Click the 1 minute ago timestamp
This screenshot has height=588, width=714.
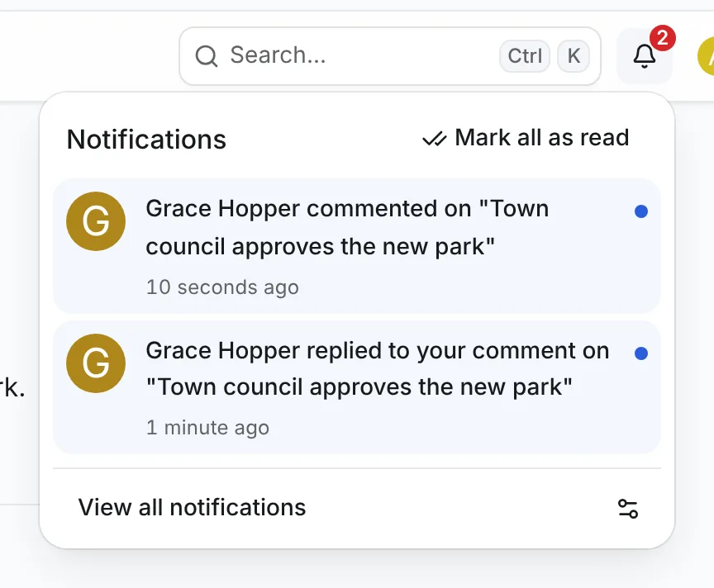click(207, 428)
